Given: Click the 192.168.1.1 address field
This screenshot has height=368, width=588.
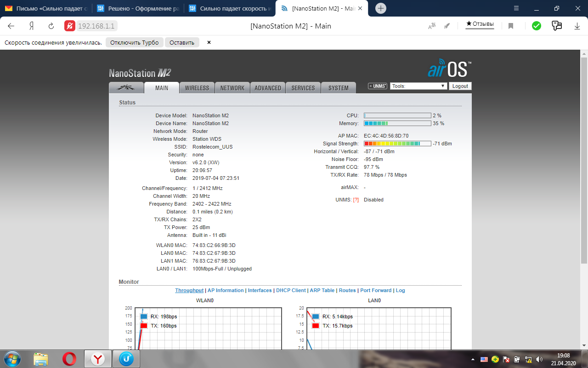Looking at the screenshot, I should [96, 26].
